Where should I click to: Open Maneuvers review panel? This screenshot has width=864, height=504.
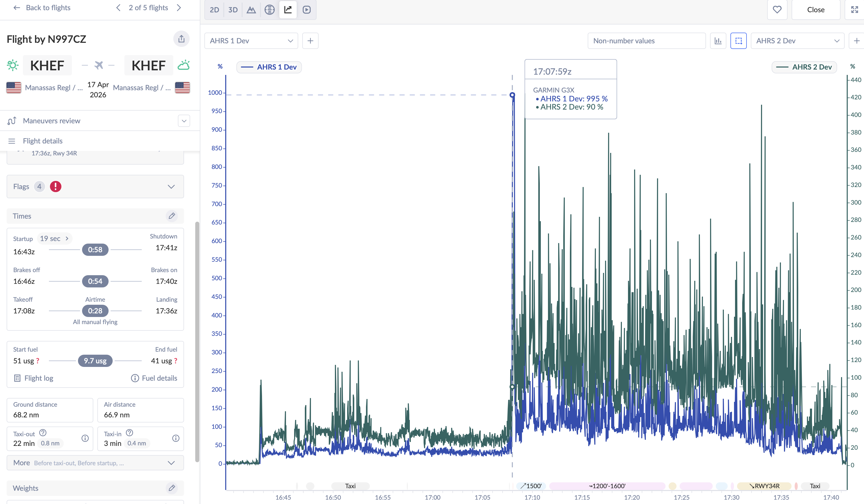coord(51,121)
